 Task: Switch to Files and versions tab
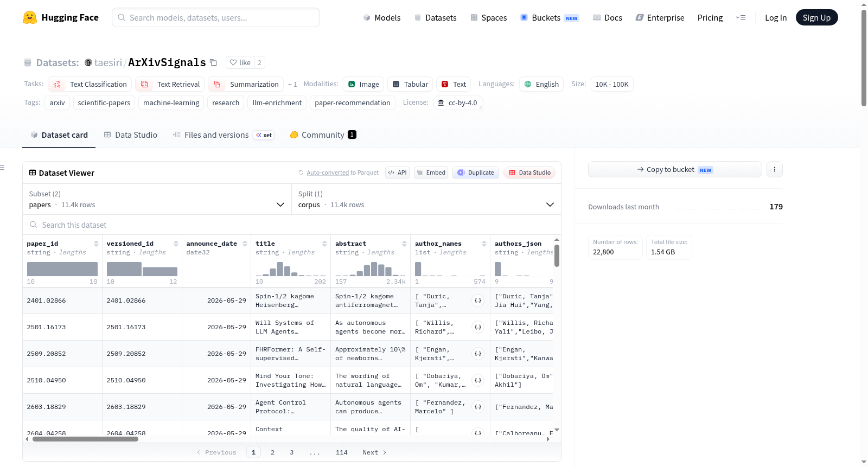click(223, 135)
